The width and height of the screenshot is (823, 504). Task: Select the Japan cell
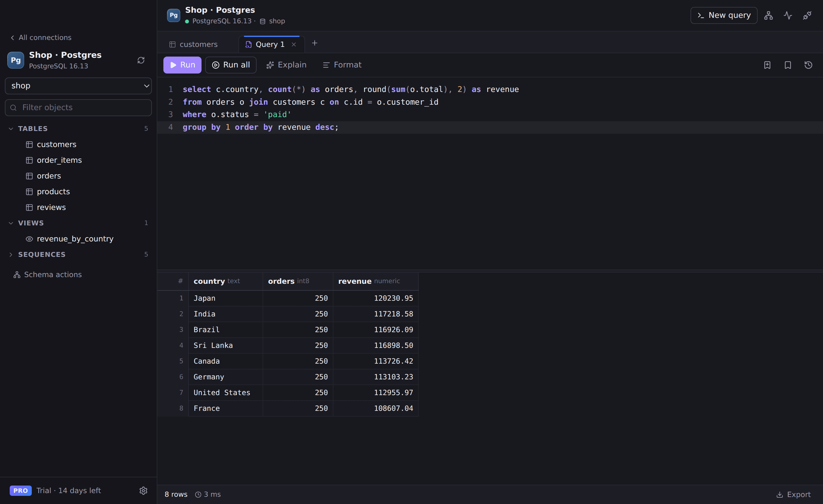click(225, 298)
